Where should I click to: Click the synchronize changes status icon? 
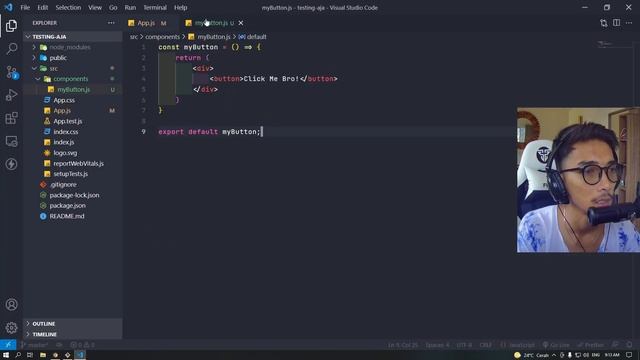[60, 345]
